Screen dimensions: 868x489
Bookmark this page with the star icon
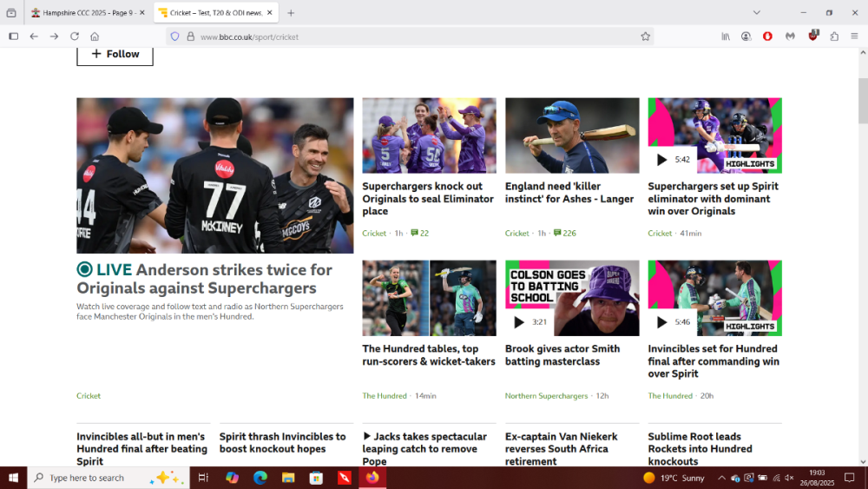[645, 36]
